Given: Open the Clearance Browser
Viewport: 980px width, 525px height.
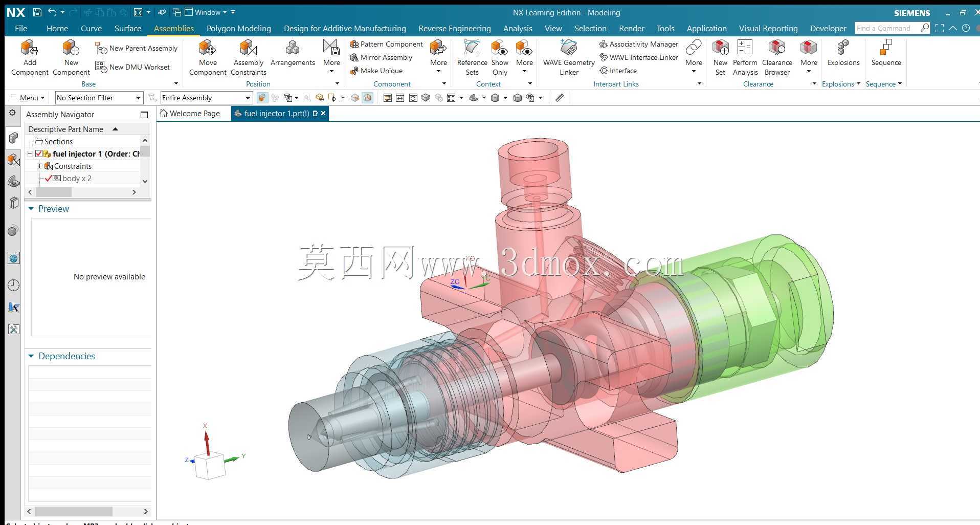Looking at the screenshot, I should coord(777,57).
